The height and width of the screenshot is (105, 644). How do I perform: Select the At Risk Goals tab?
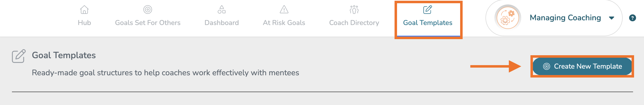coord(284,23)
